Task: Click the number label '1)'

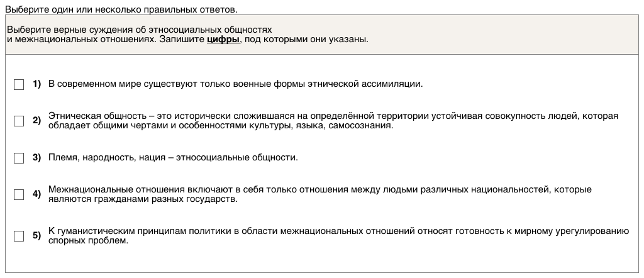Action: [x=36, y=84]
